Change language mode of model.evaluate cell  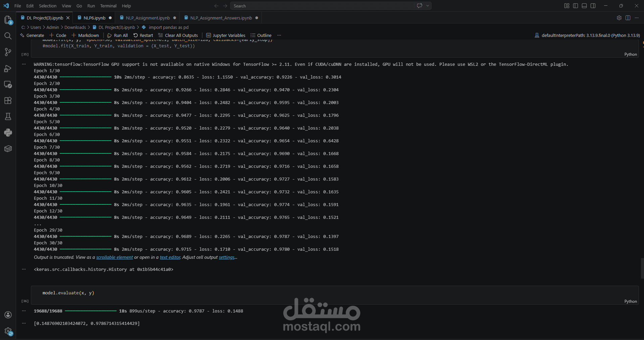tap(630, 301)
